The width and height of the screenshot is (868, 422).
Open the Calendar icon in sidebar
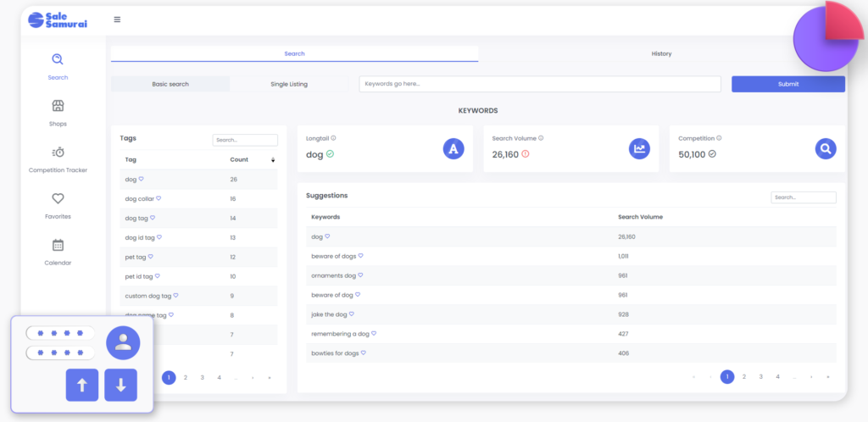(58, 245)
